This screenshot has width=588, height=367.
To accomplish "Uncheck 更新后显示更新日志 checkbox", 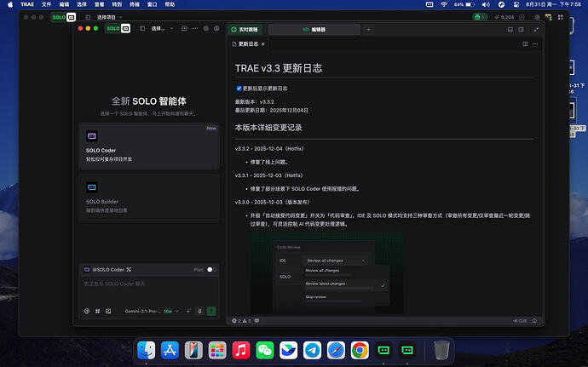I will (239, 89).
